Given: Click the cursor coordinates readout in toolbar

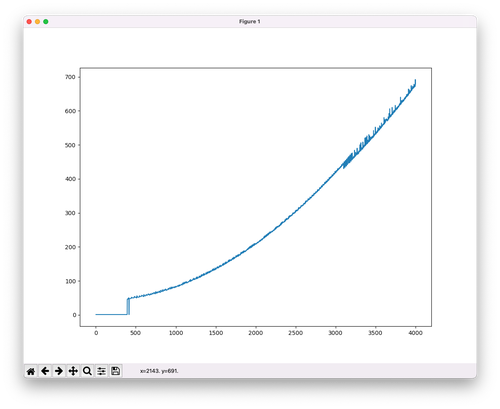Looking at the screenshot, I should [x=159, y=371].
